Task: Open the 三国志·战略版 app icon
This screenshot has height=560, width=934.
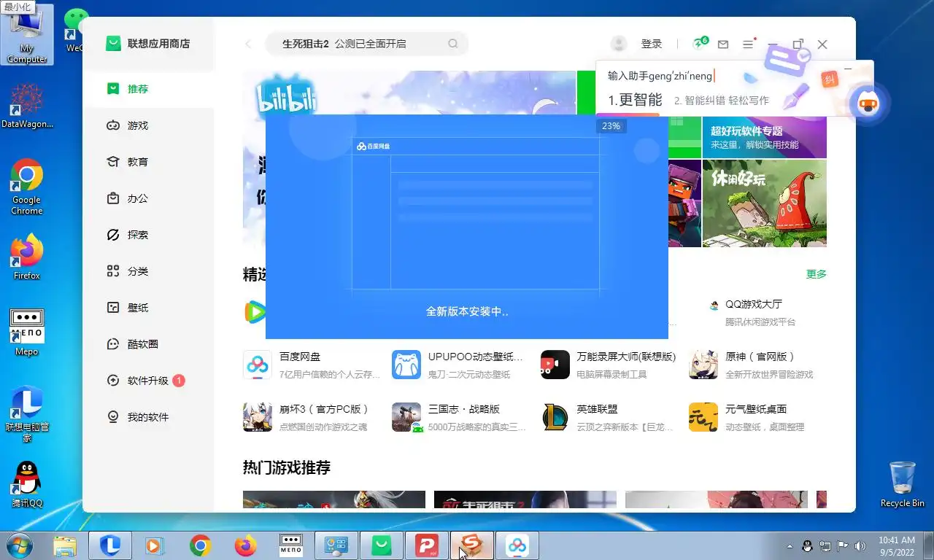Action: (x=406, y=417)
